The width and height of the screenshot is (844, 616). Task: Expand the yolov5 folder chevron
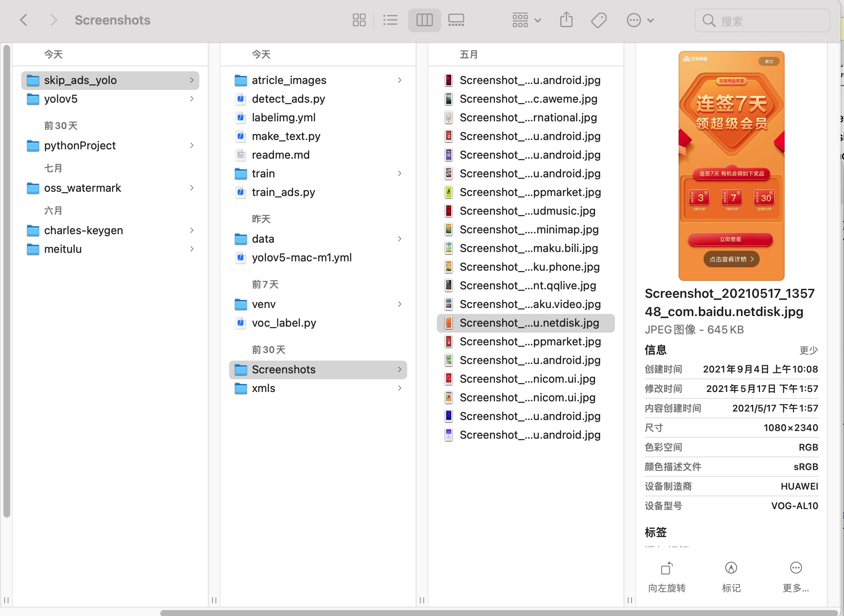click(192, 99)
